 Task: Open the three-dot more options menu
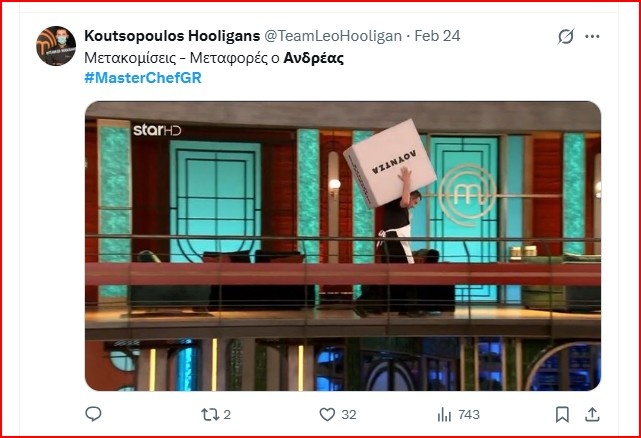click(592, 36)
